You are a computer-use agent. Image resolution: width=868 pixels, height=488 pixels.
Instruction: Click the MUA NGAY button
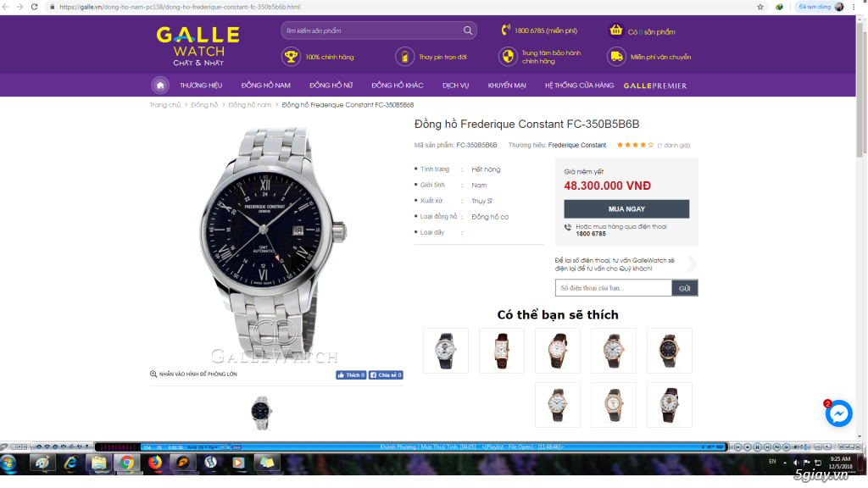(x=626, y=209)
